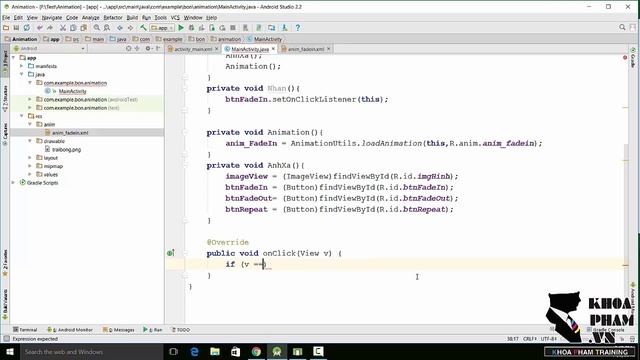Open the Refactor menu

pos(113,18)
